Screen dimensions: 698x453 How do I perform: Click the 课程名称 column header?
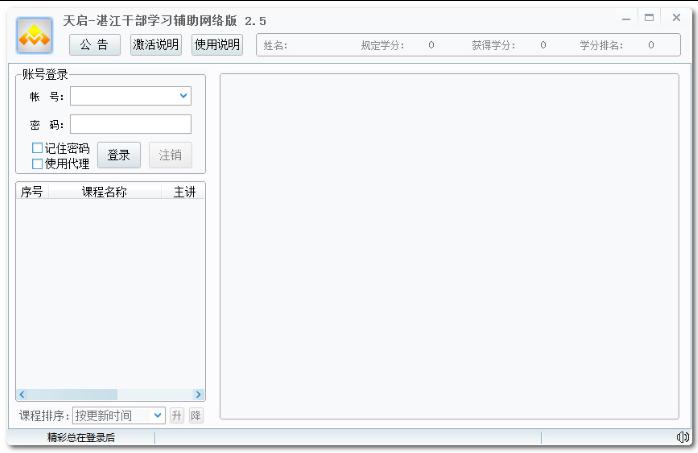tap(104, 192)
